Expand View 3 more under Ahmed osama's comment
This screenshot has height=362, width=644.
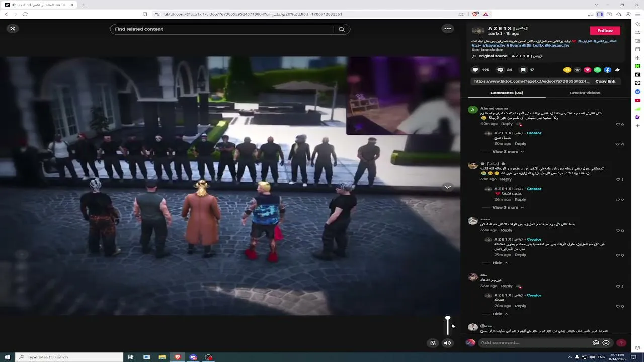coord(508,152)
